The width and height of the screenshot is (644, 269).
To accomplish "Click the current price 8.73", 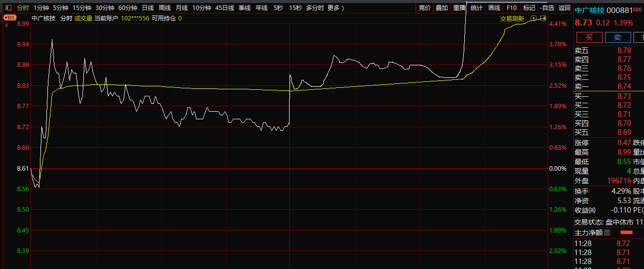I will (583, 23).
